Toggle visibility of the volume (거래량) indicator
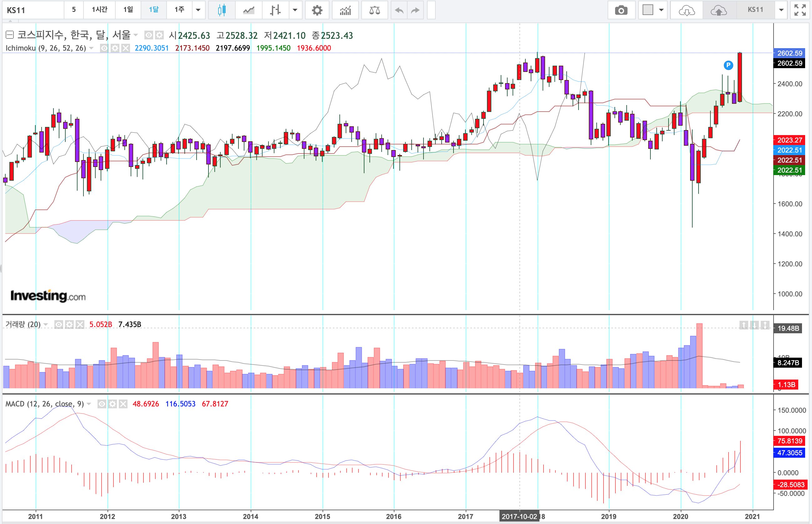 pos(58,324)
